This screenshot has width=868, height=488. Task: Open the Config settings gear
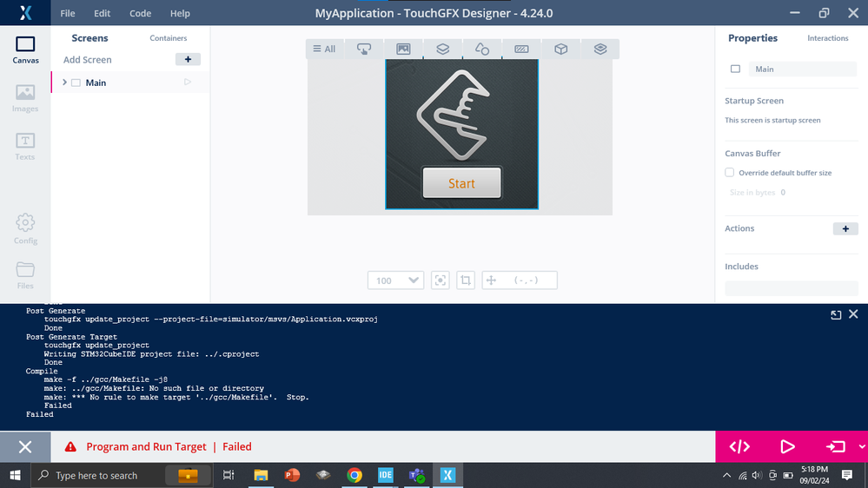pyautogui.click(x=25, y=228)
